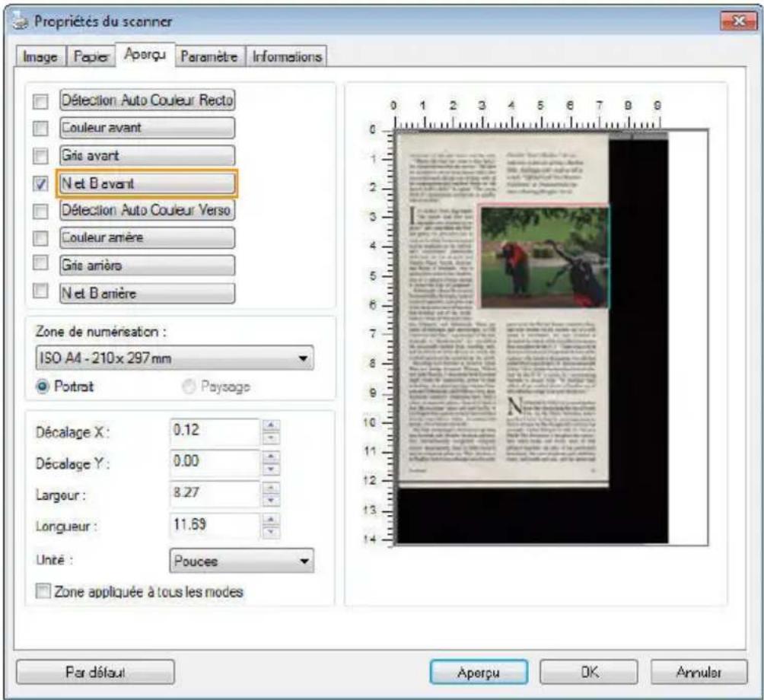Image resolution: width=764 pixels, height=700 pixels.
Task: Tick the Couleur arrière checkbox
Action: (x=40, y=237)
